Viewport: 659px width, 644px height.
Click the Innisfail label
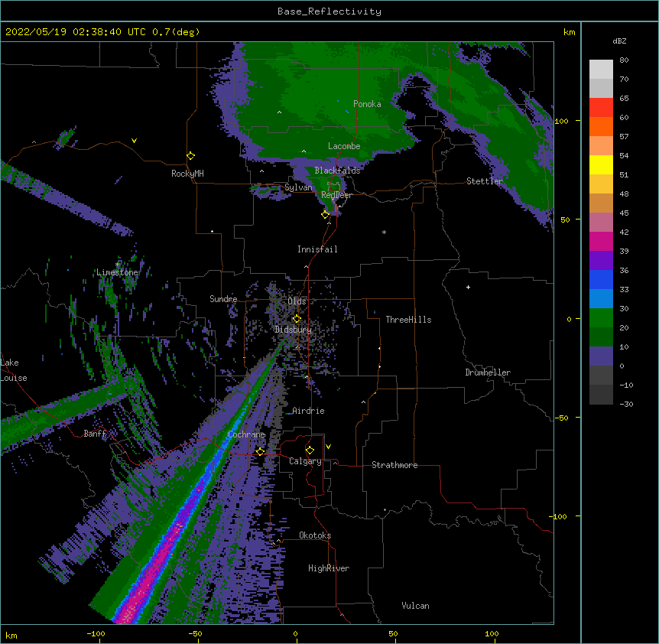point(317,249)
